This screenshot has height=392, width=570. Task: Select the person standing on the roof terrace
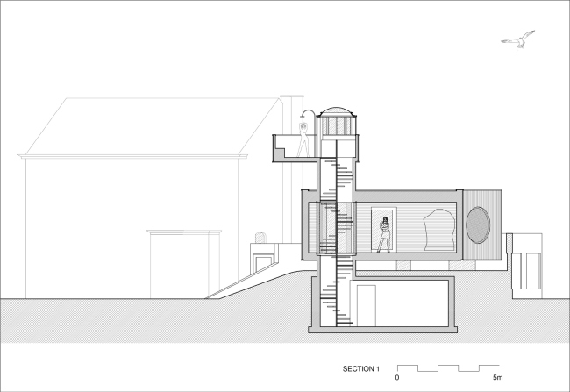point(304,139)
